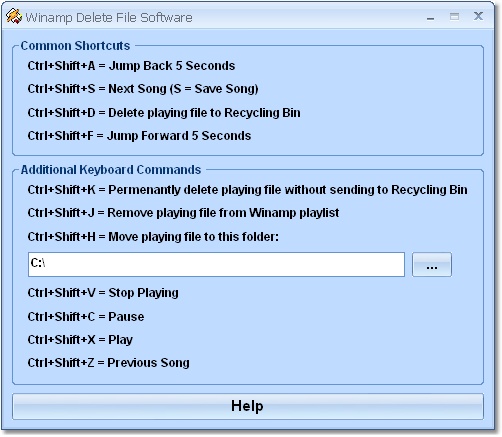Viewport: 502px width, 437px height.
Task: Select the Ctrl+Shift+F Jump Forward 5 Seconds line
Action: click(139, 136)
